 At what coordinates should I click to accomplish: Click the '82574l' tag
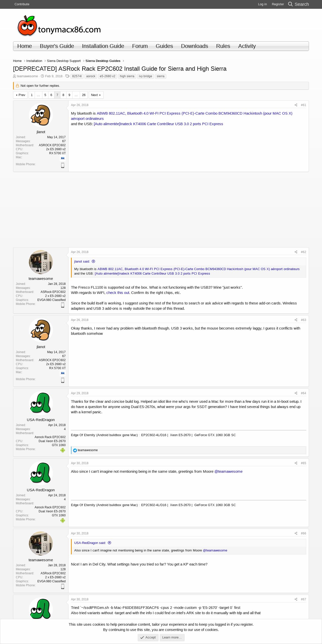pyautogui.click(x=77, y=76)
